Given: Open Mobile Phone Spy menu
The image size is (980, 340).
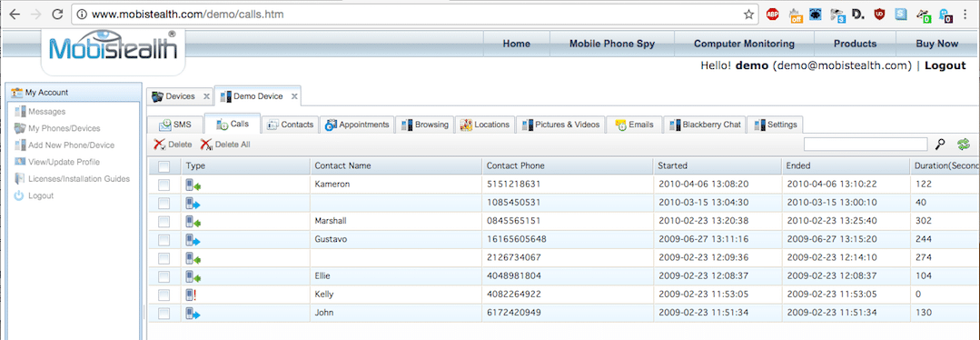Looking at the screenshot, I should [x=611, y=44].
